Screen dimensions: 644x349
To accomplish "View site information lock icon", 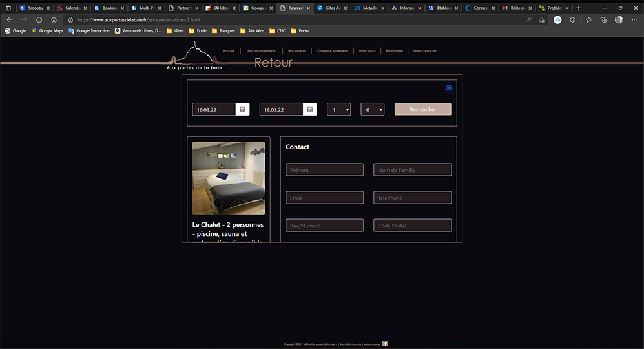I will 70,20.
